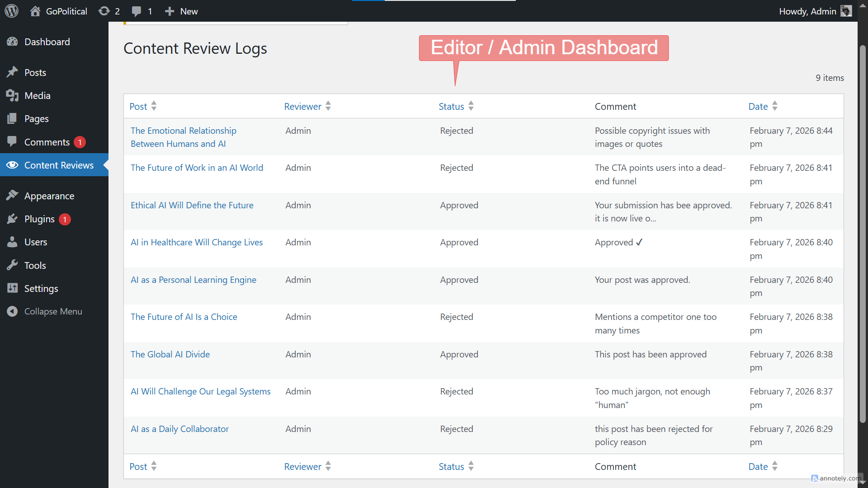
Task: Click the updates icon in the admin bar
Action: [104, 11]
